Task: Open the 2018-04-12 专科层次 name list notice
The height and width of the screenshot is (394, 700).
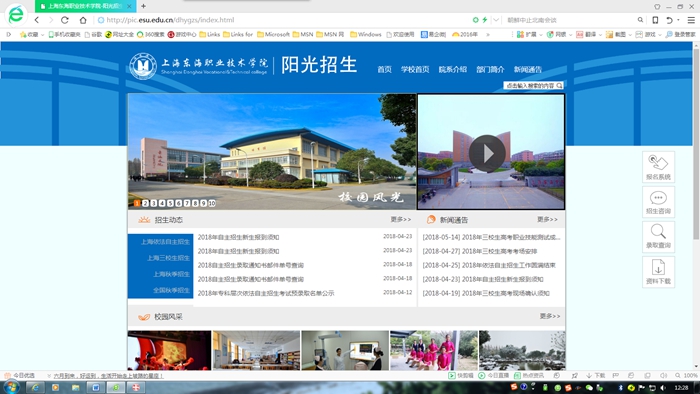Action: click(266, 293)
